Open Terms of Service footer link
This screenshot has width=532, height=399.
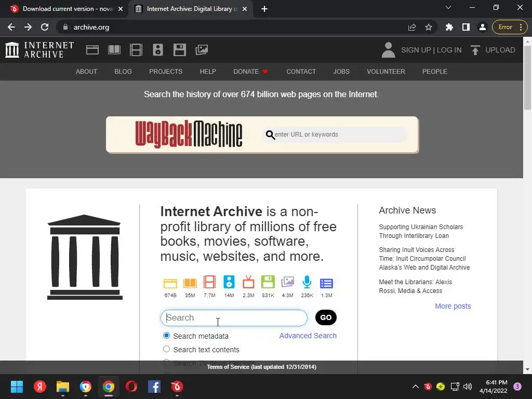(x=262, y=367)
